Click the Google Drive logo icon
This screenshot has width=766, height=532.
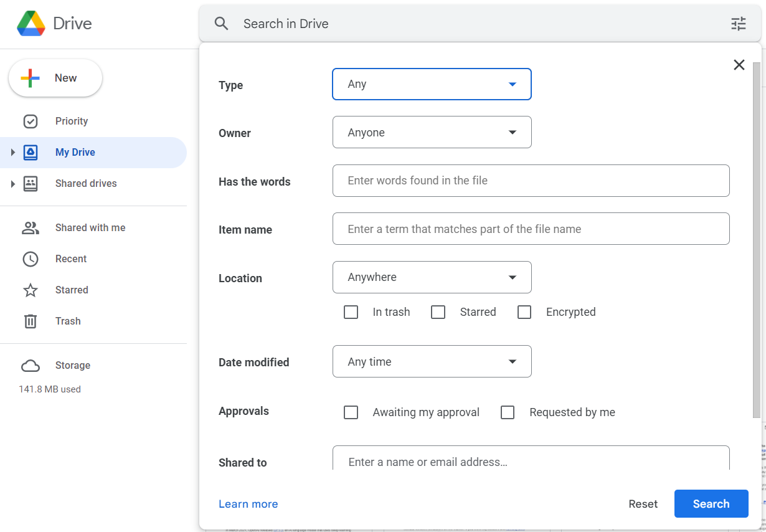point(31,24)
